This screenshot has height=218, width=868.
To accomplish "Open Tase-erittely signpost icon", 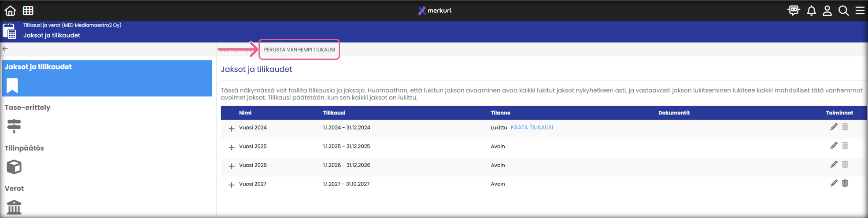I will (14, 126).
